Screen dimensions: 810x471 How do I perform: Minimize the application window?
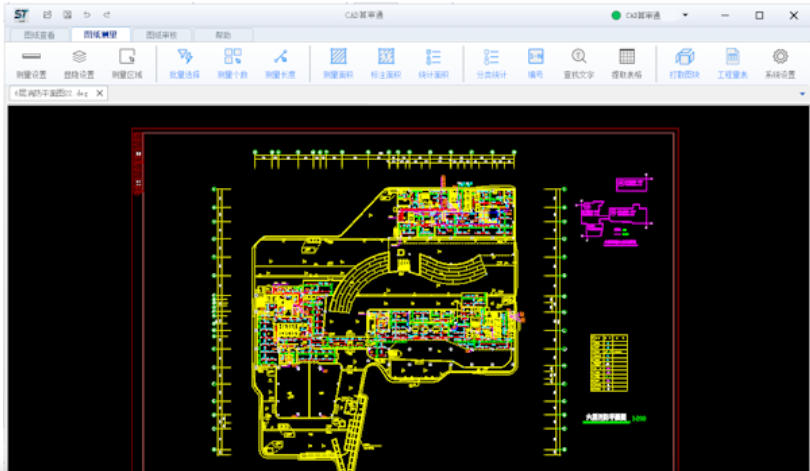[x=725, y=15]
